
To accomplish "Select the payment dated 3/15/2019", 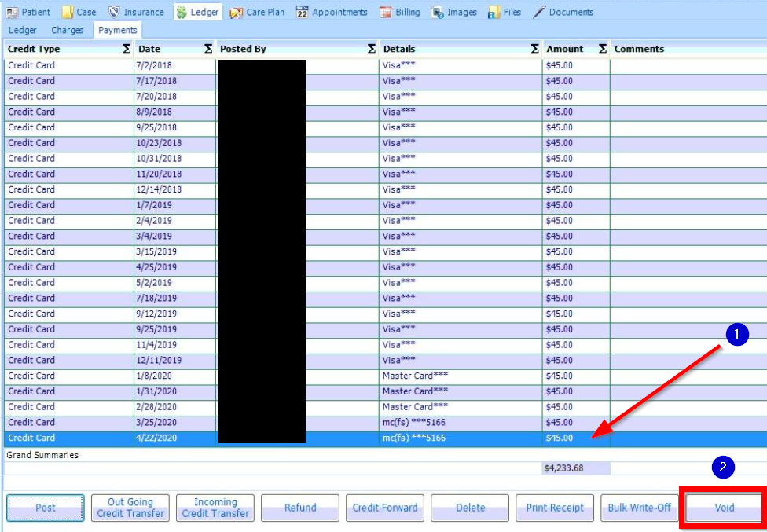I will coord(385,251).
